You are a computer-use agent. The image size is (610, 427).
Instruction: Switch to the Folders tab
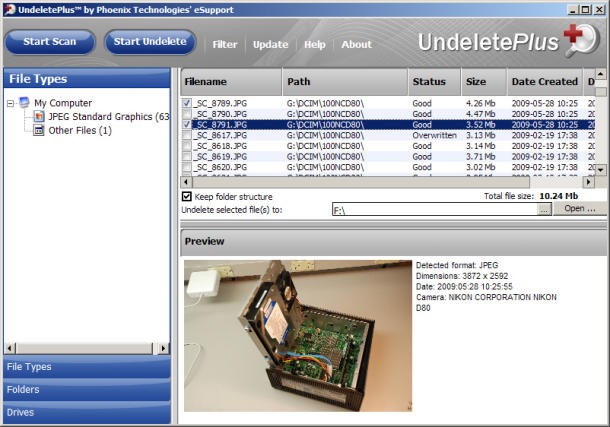pyautogui.click(x=87, y=390)
